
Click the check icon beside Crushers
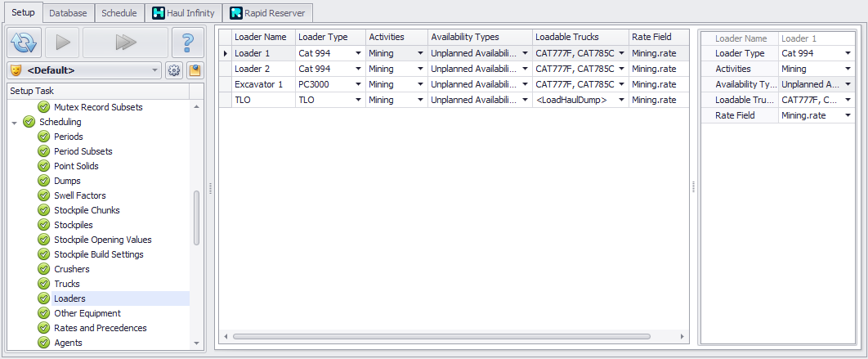point(44,269)
